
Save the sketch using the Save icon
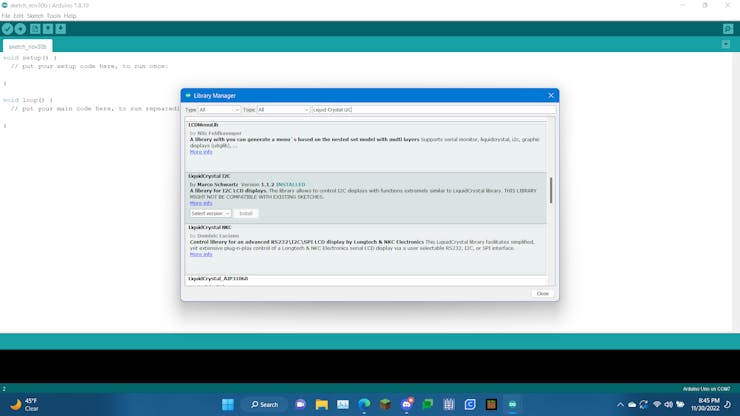click(60, 29)
